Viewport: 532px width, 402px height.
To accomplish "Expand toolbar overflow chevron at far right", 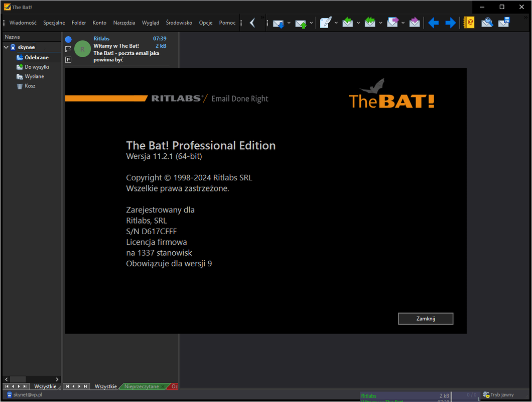I will point(526,17).
